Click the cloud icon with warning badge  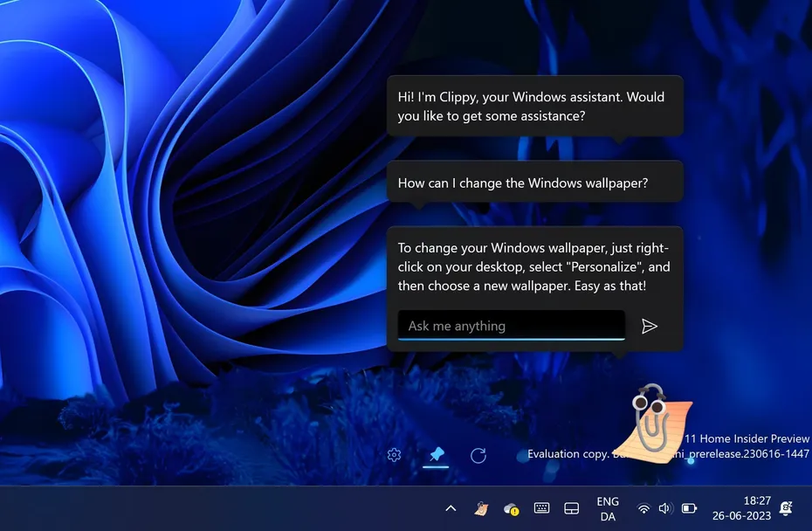point(511,508)
